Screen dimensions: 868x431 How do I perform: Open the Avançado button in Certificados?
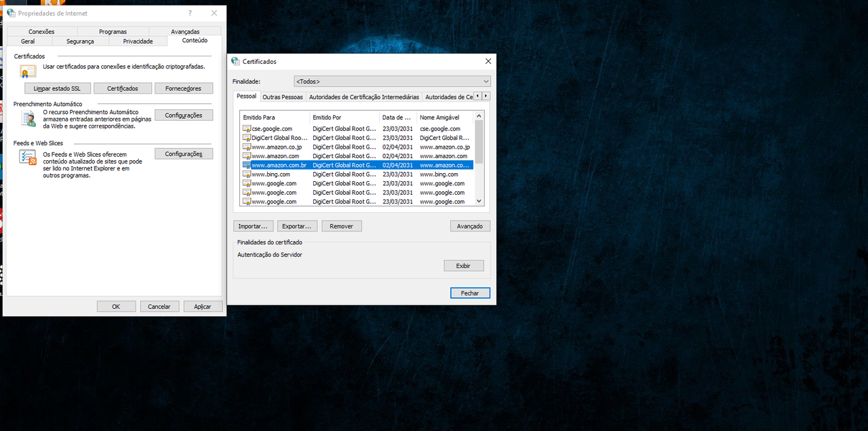click(x=470, y=226)
